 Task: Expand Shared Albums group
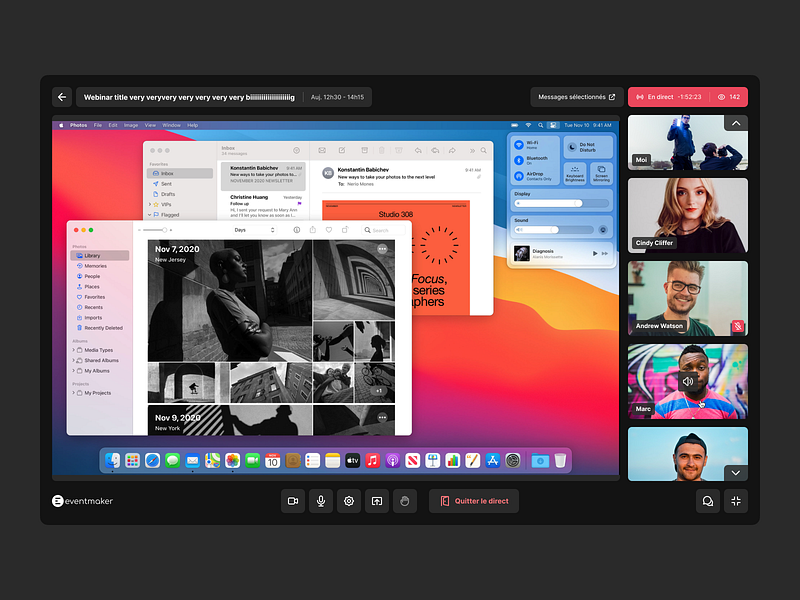click(73, 360)
